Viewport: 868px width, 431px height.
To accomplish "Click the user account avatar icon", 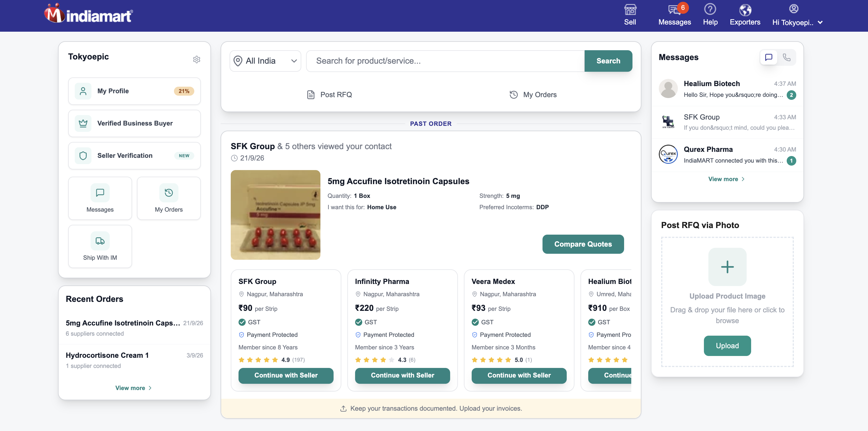I will (794, 9).
